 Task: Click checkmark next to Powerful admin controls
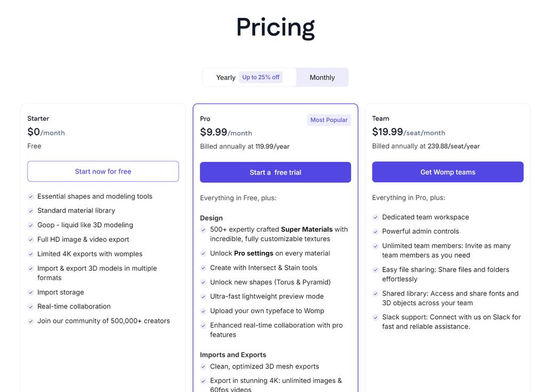point(376,232)
